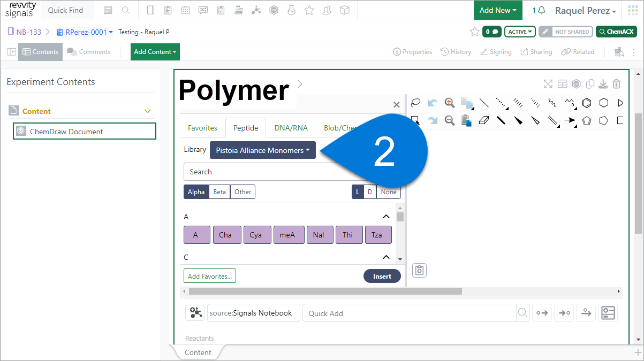Select the benzene ring tool
The height and width of the screenshot is (361, 644).
pyautogui.click(x=587, y=103)
